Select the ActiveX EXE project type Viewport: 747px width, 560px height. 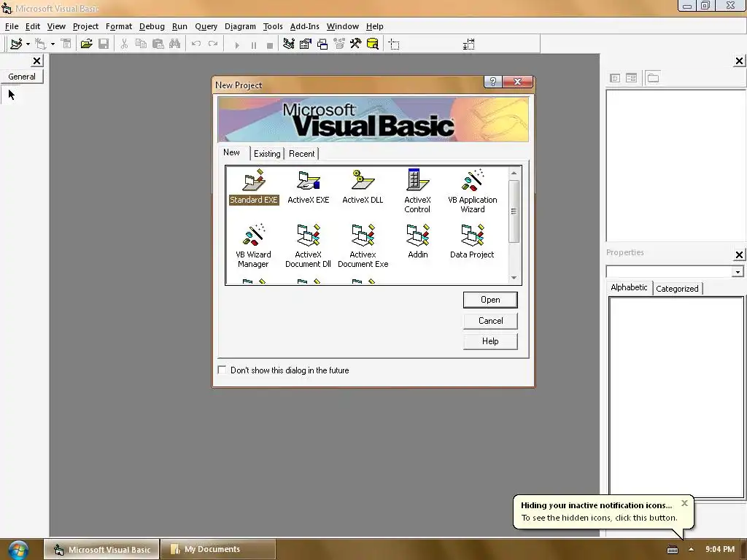coord(309,187)
